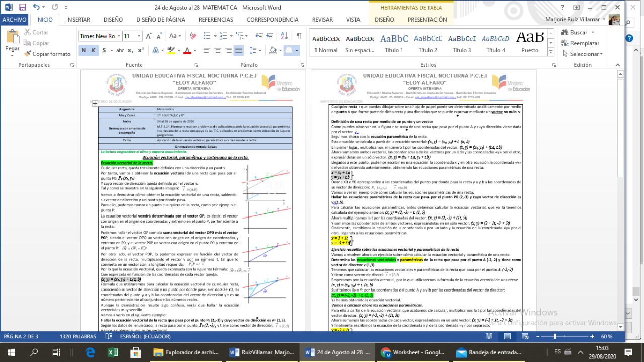Undo the last action in Word
Viewport: 644px width, 362px height.
pyautogui.click(x=36, y=7)
